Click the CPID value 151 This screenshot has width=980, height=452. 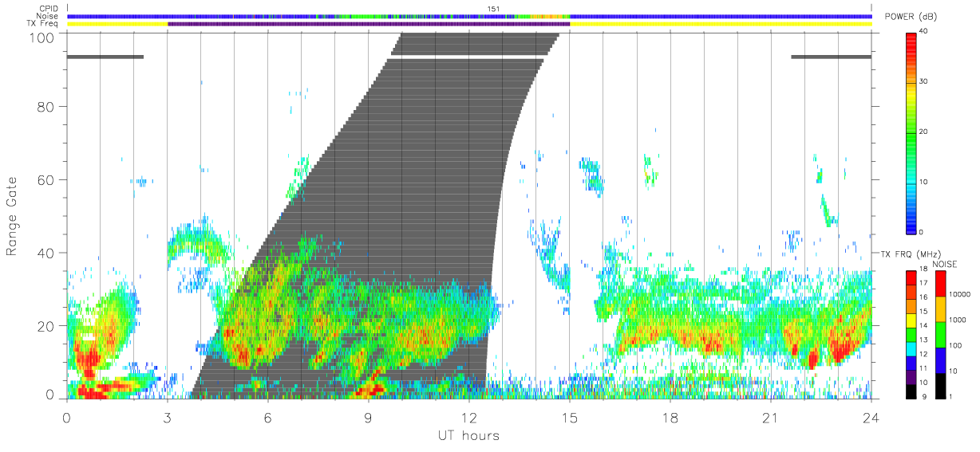coord(494,9)
